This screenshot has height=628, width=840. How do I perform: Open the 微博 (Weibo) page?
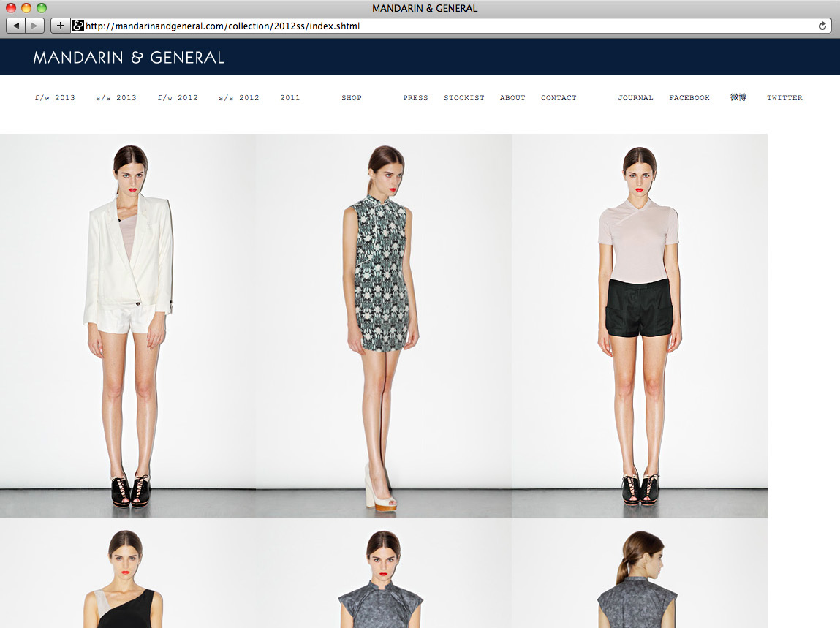coord(738,97)
